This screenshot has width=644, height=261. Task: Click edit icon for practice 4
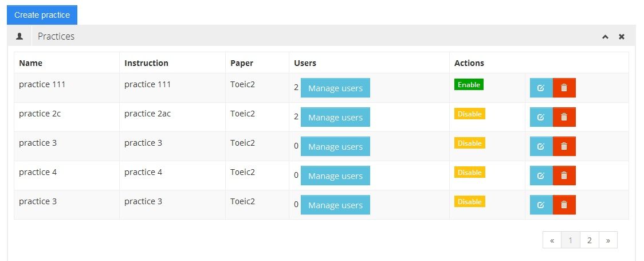coord(541,176)
